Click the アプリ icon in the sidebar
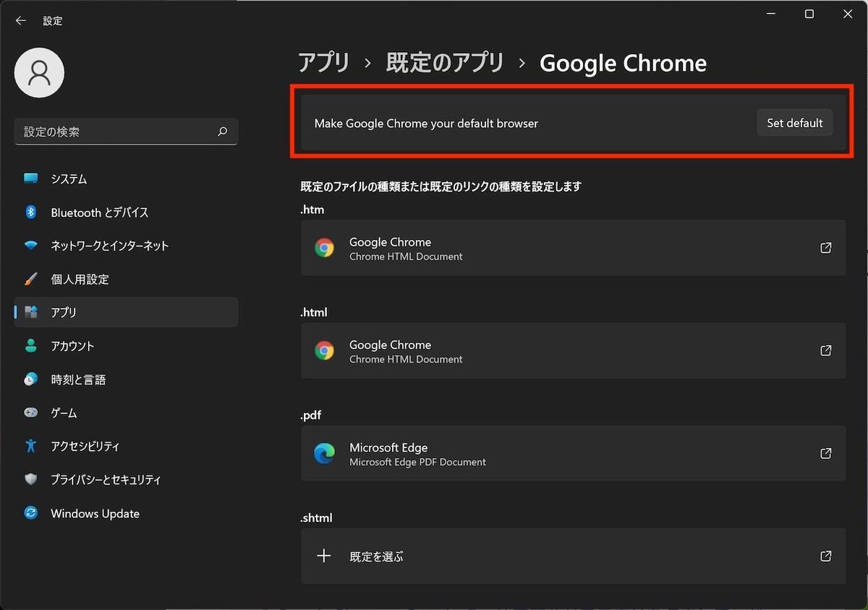The image size is (868, 610). pyautogui.click(x=30, y=312)
